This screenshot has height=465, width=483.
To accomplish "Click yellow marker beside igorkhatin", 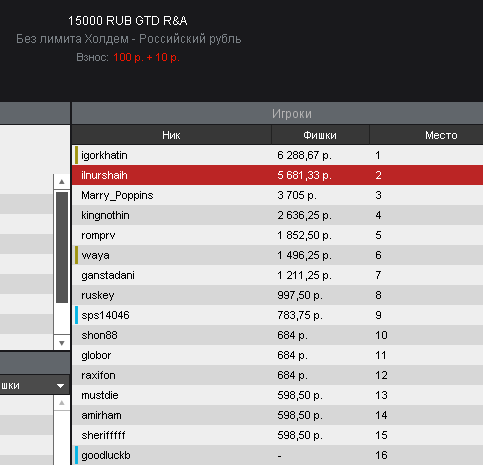I will point(76,155).
